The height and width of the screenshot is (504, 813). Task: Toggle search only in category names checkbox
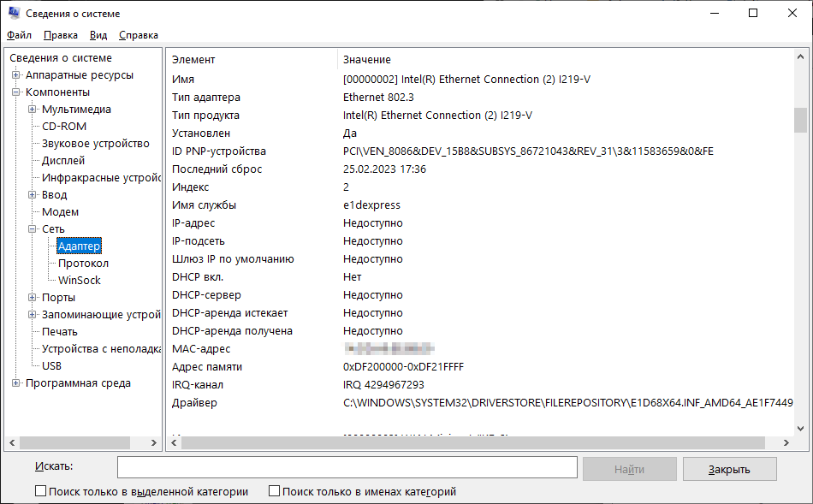[275, 492]
